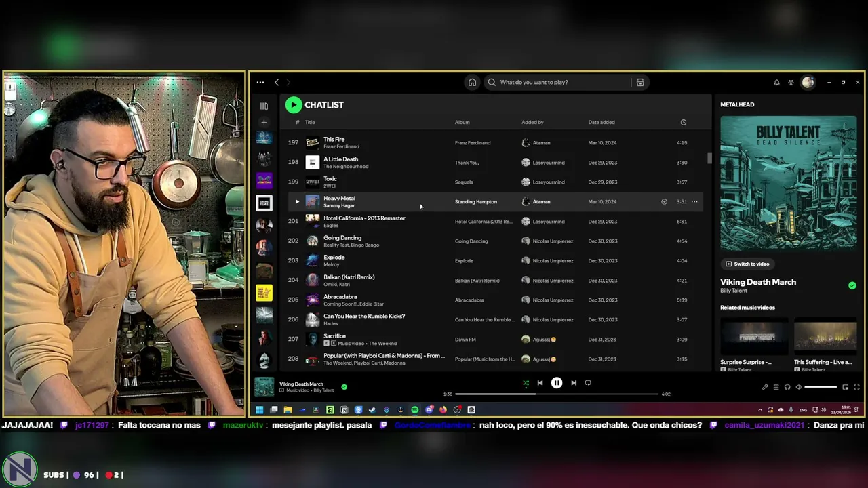The image size is (868, 488).
Task: Open the Browse icon in search bar
Action: (x=639, y=82)
